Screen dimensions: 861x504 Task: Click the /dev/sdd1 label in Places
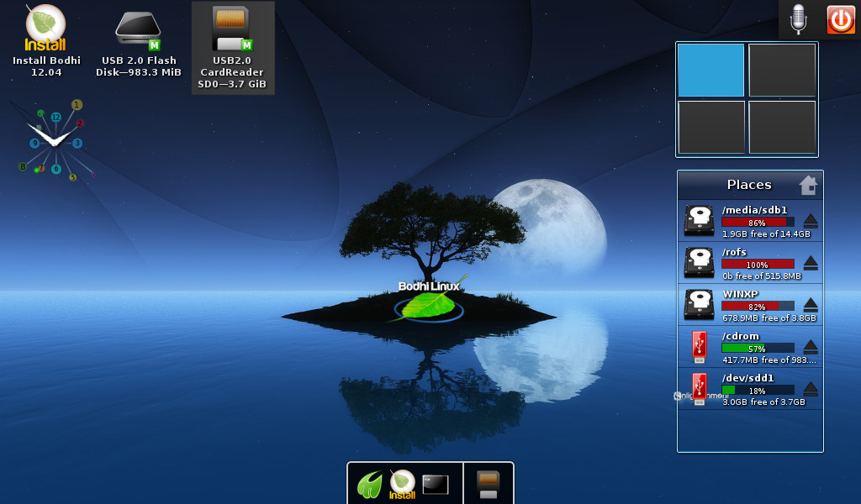coord(747,378)
